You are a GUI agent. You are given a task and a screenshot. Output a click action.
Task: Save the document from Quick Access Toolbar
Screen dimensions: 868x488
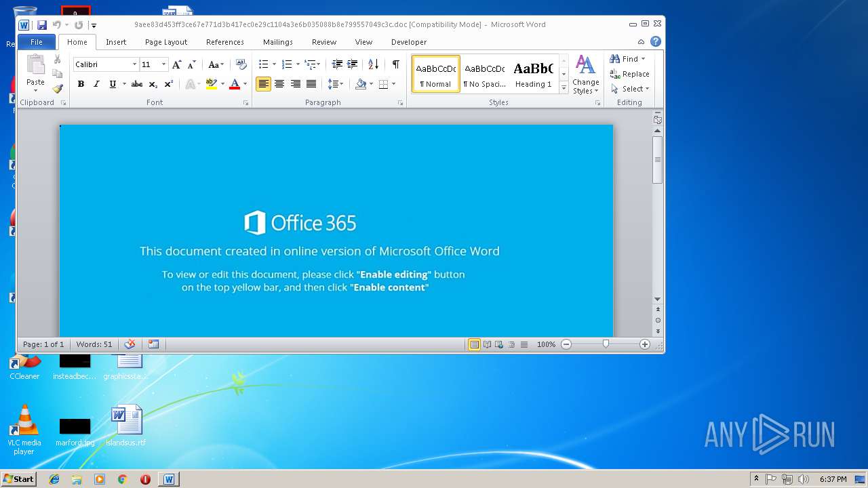(42, 25)
